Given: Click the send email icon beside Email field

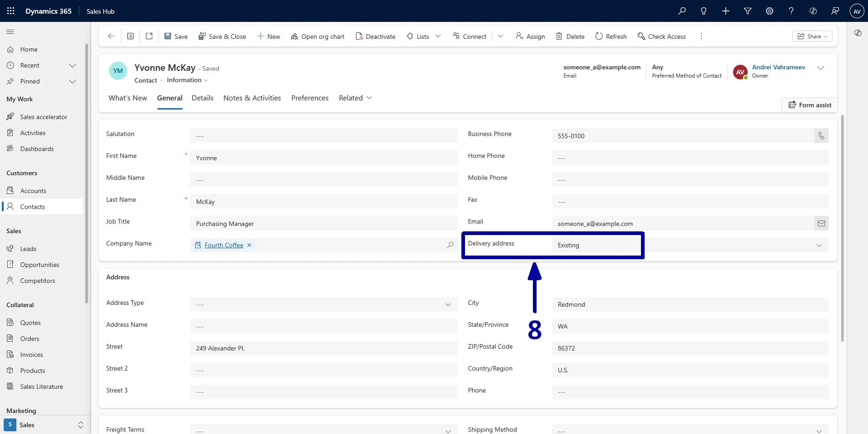Looking at the screenshot, I should [x=821, y=223].
